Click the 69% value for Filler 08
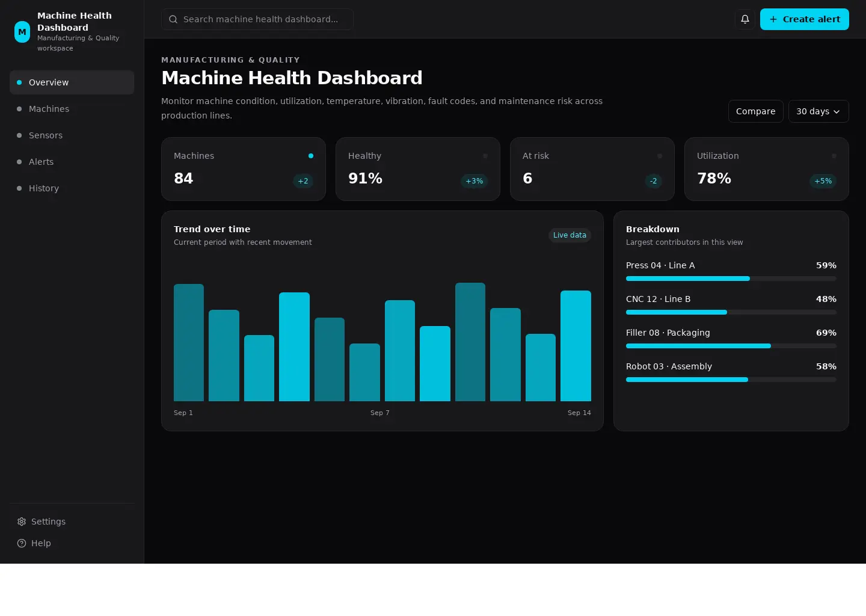This screenshot has width=866, height=616. pyautogui.click(x=826, y=333)
